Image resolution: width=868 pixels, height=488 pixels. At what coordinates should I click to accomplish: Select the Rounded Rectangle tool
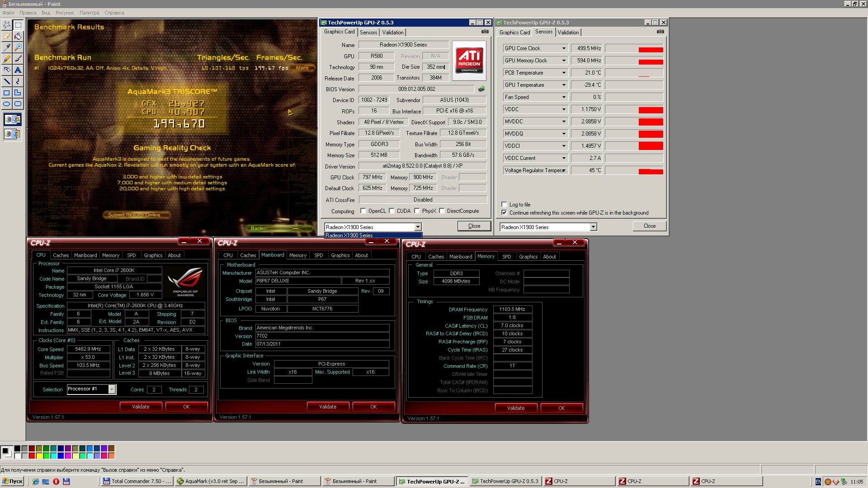[x=18, y=103]
